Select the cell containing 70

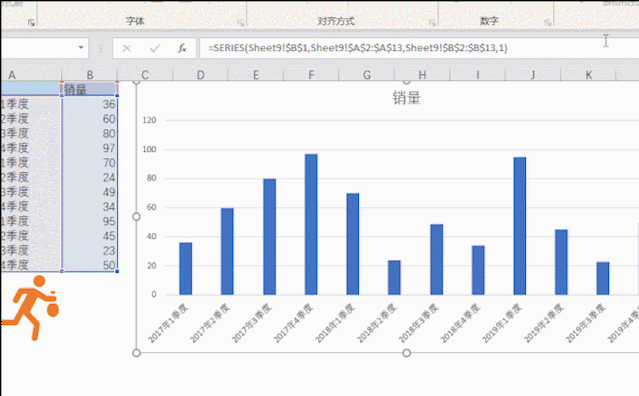pyautogui.click(x=90, y=163)
